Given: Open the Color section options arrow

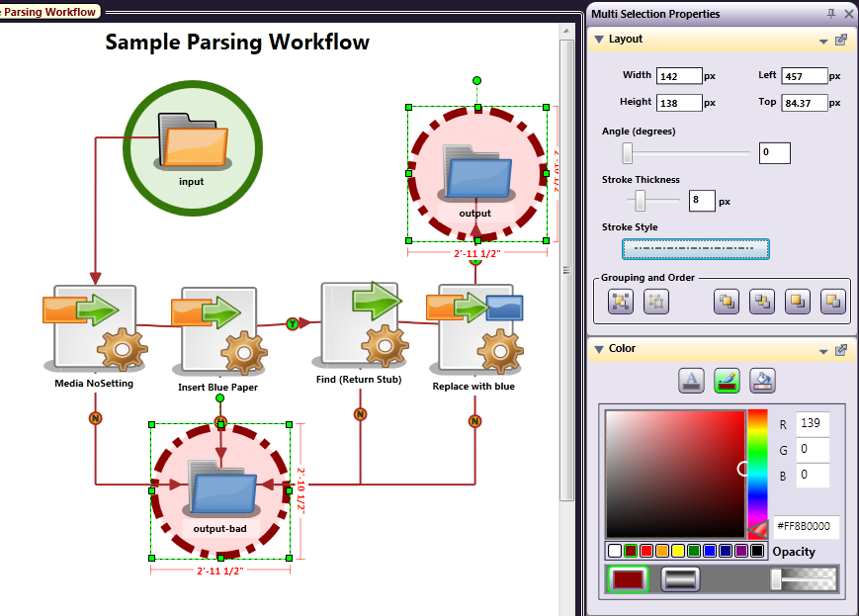Looking at the screenshot, I should 823,352.
